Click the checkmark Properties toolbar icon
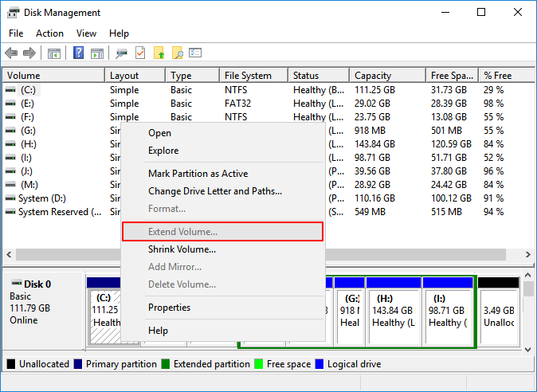Screen dimensions: 537x392 [140, 53]
